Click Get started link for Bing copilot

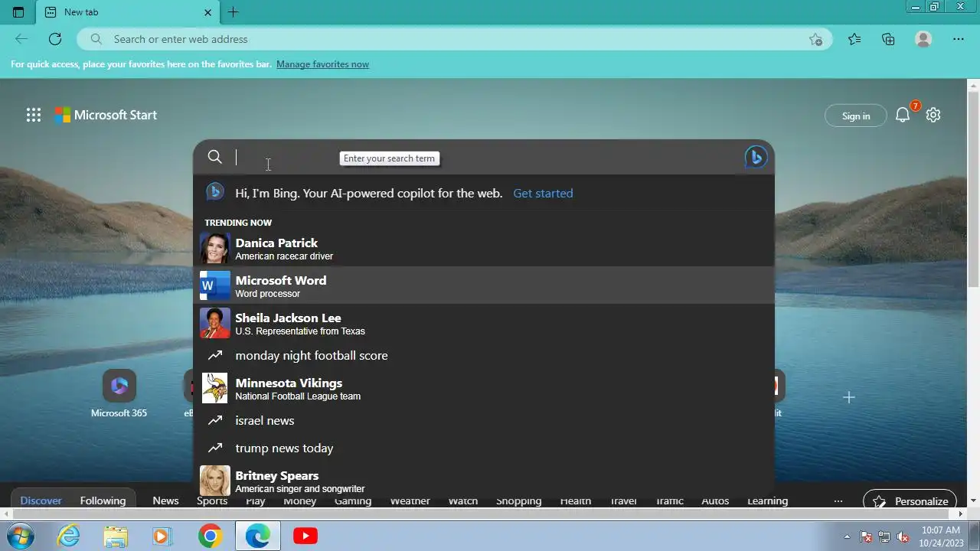543,193
